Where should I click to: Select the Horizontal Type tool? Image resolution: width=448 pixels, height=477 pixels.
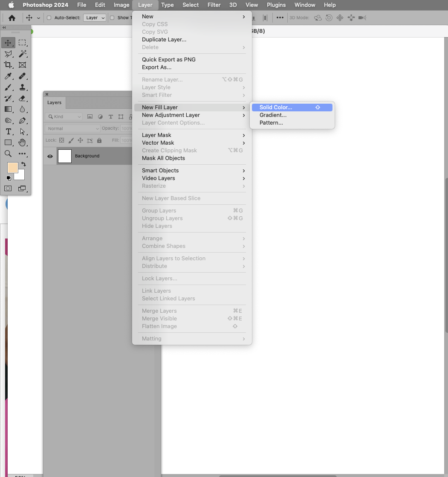tap(8, 131)
